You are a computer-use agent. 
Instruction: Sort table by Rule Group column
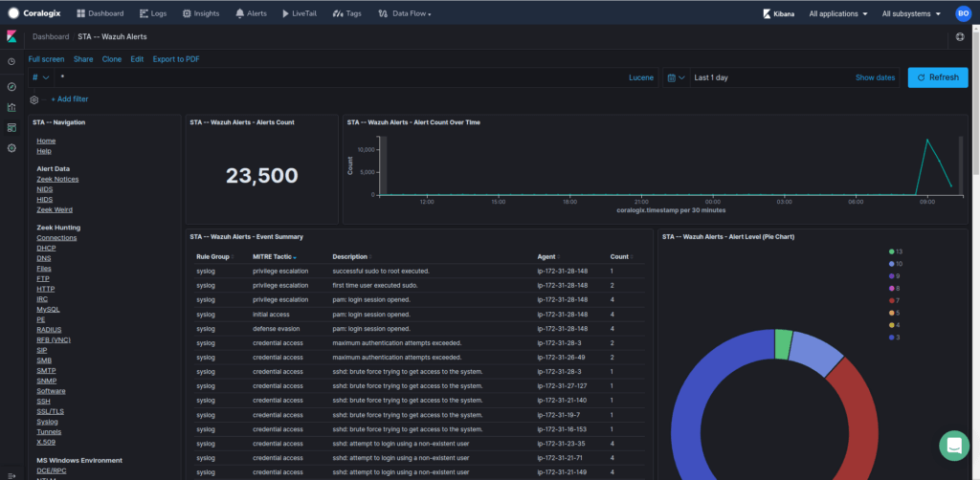coord(213,256)
